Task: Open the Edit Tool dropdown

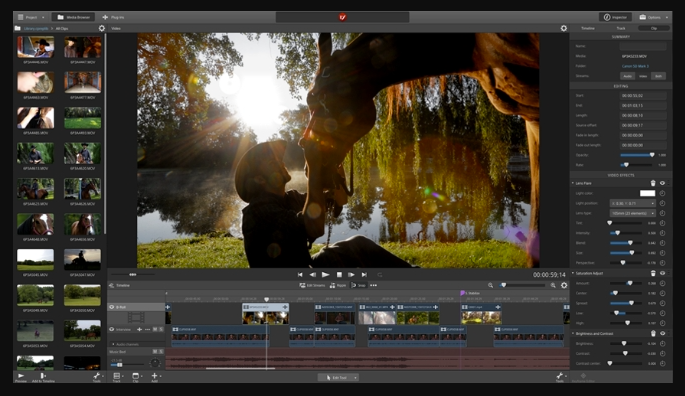Action: pos(338,377)
